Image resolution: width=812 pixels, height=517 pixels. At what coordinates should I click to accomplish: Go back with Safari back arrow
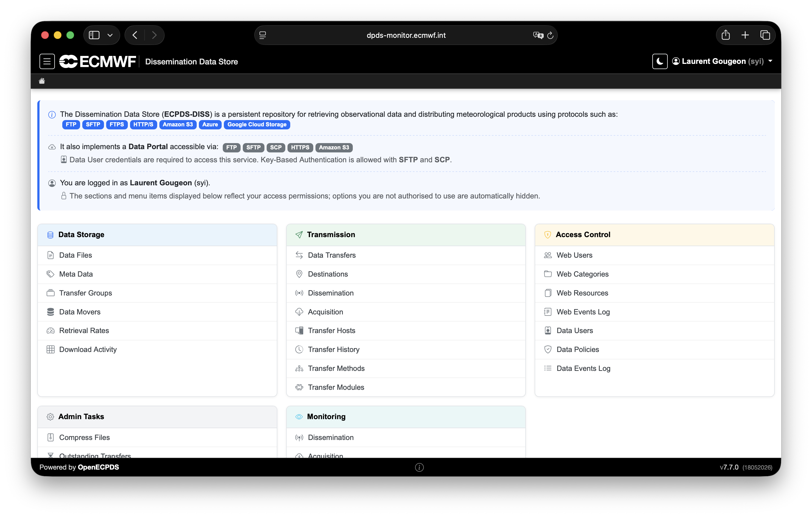click(135, 35)
